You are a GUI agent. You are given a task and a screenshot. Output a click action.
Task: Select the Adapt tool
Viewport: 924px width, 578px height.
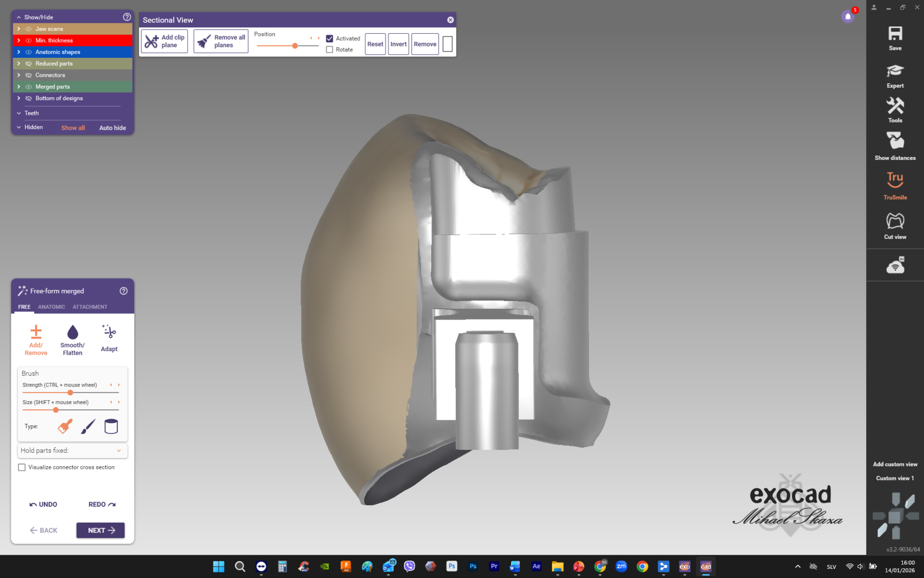[109, 338]
